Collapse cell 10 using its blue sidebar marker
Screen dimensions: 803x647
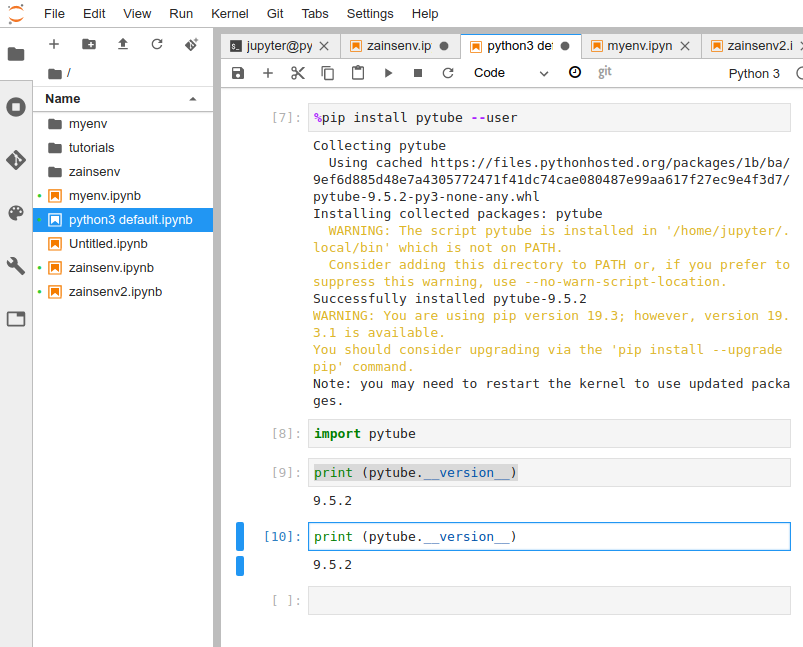[x=239, y=536]
